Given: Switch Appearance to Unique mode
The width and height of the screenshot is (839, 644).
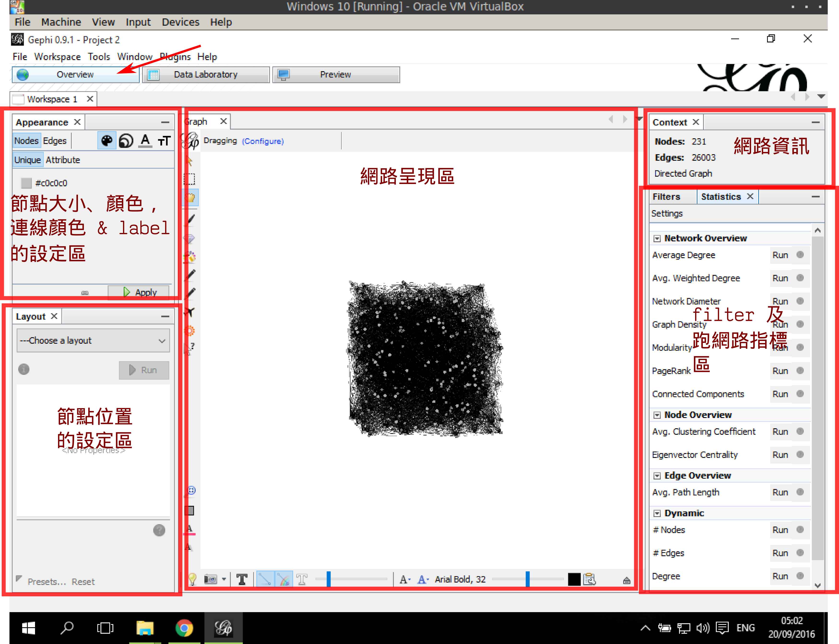Looking at the screenshot, I should [x=28, y=160].
